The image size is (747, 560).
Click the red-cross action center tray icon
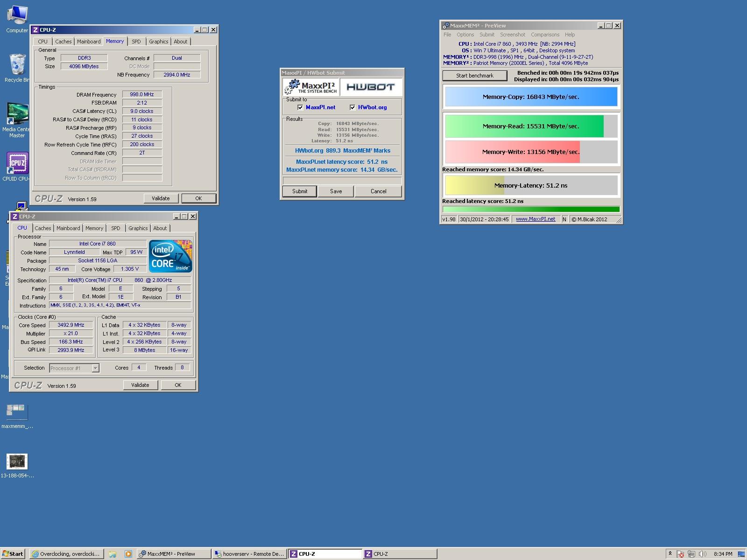681,554
